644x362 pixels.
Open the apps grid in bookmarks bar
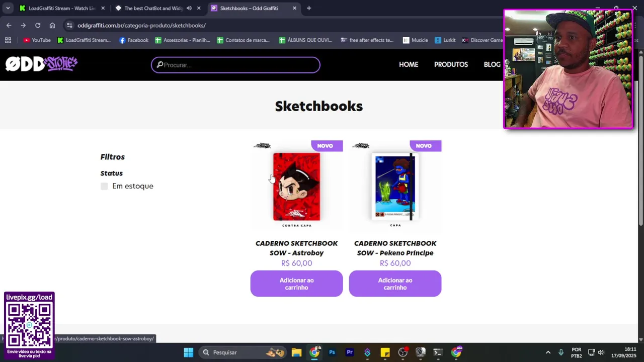[x=8, y=40]
